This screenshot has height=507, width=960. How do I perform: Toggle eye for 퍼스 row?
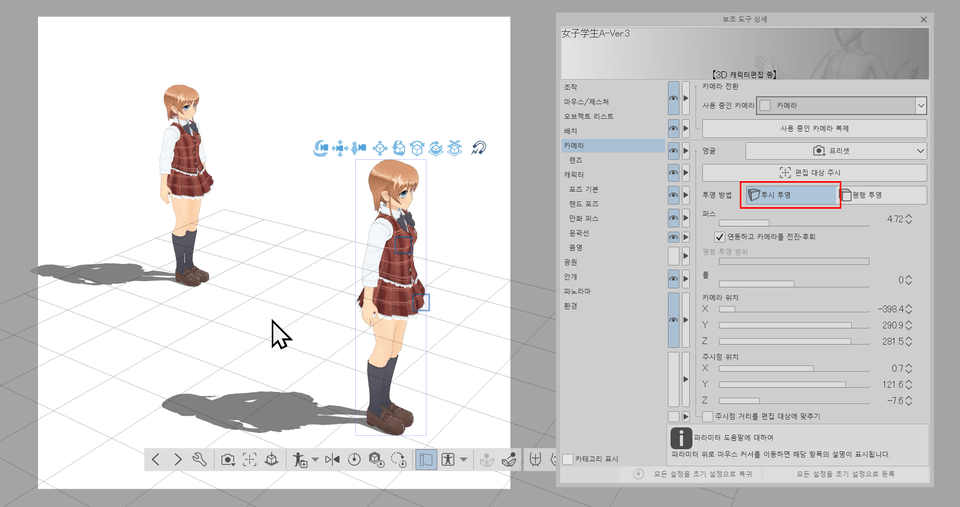coord(673,218)
